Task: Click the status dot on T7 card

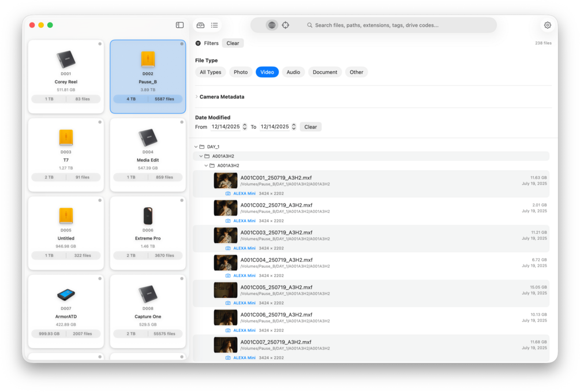Action: click(x=100, y=122)
